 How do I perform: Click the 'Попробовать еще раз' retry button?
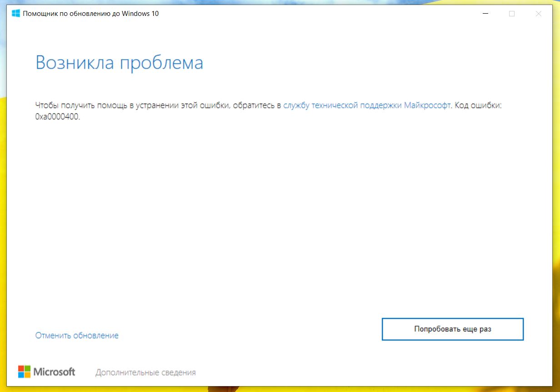tap(453, 329)
